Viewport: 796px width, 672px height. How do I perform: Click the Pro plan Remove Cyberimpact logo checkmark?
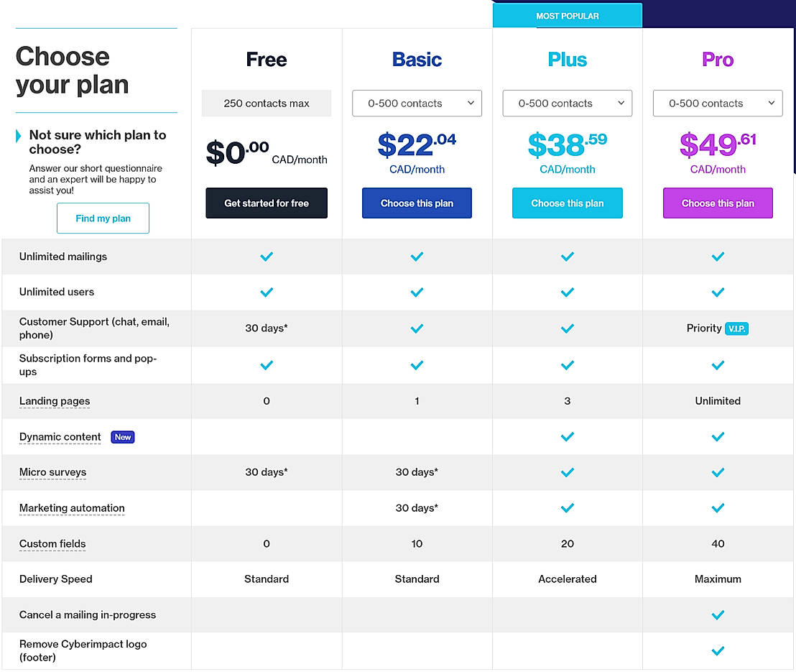click(x=717, y=651)
